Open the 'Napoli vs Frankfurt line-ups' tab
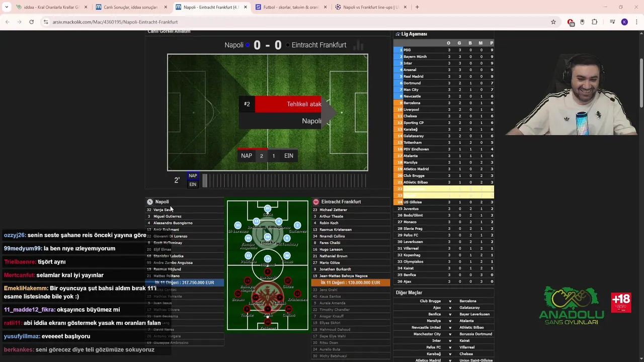 pos(371,7)
